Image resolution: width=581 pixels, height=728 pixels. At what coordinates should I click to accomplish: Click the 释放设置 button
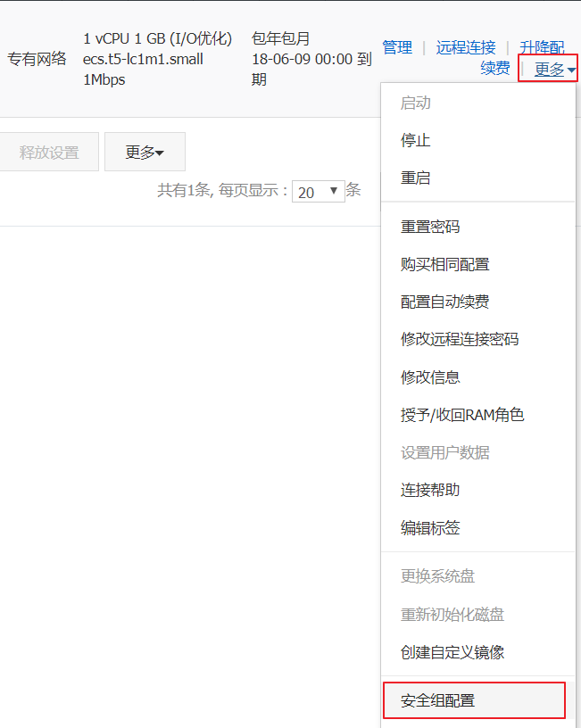[x=49, y=152]
